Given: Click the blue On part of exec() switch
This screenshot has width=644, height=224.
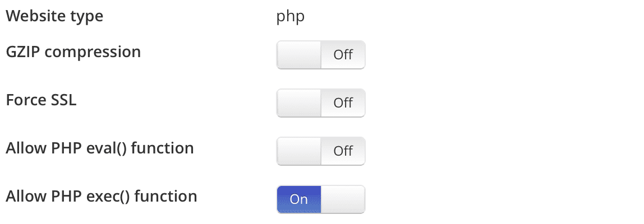Looking at the screenshot, I should click(x=298, y=199).
